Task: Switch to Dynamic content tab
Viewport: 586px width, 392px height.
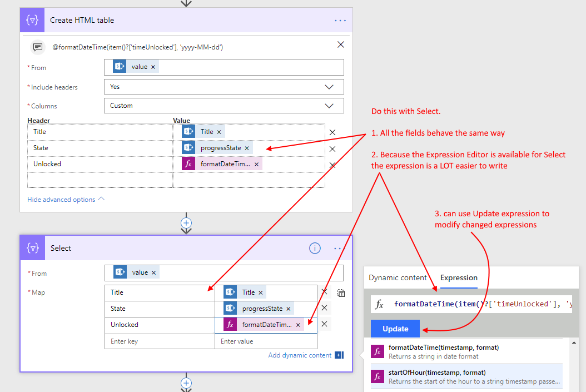Action: [x=398, y=278]
